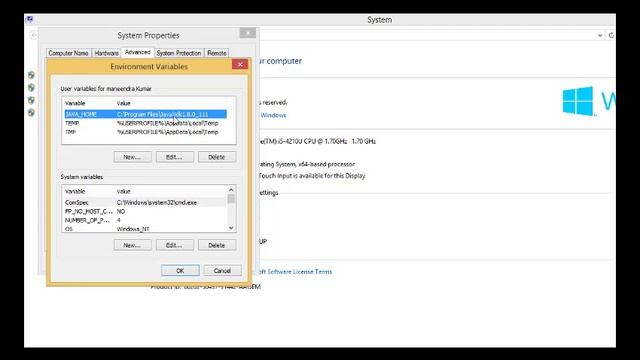Click Delete under System variables

coord(217,245)
